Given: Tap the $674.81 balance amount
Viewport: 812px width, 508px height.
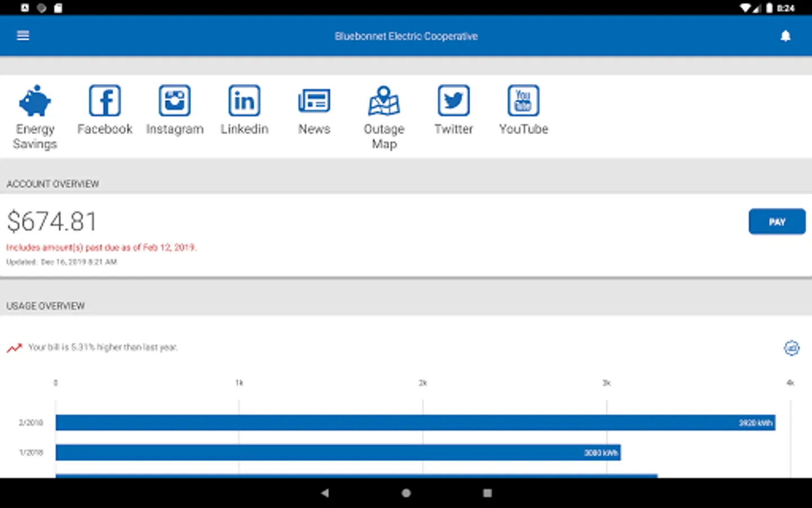Looking at the screenshot, I should click(52, 221).
